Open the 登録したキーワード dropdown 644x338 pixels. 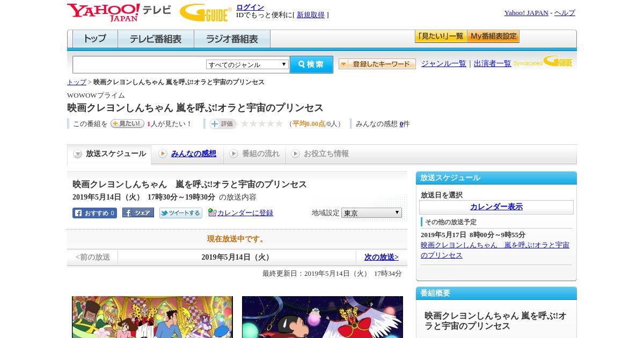pyautogui.click(x=377, y=64)
